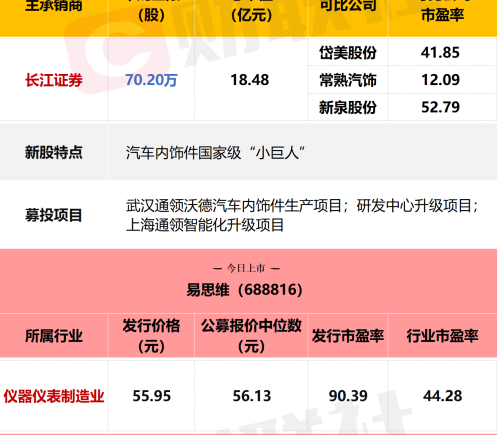Click the stock title 易思维 (688816)
Screen dimensions: 499x435
pyautogui.click(x=244, y=289)
